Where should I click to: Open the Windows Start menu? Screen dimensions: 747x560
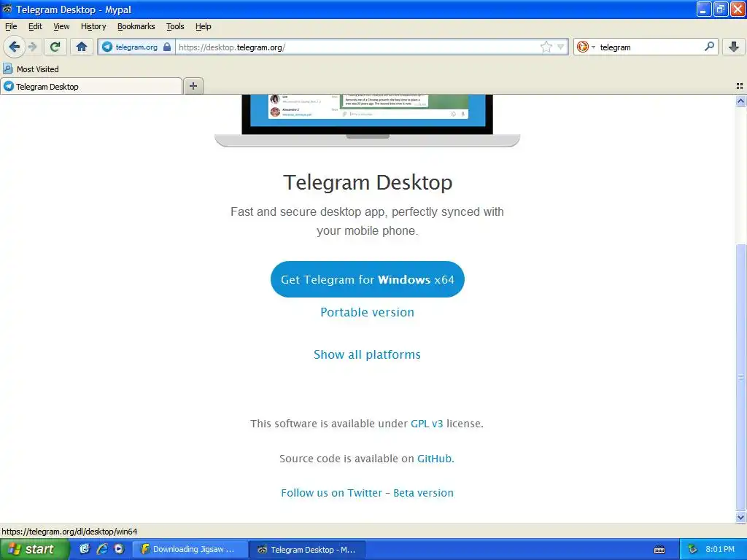(x=34, y=549)
